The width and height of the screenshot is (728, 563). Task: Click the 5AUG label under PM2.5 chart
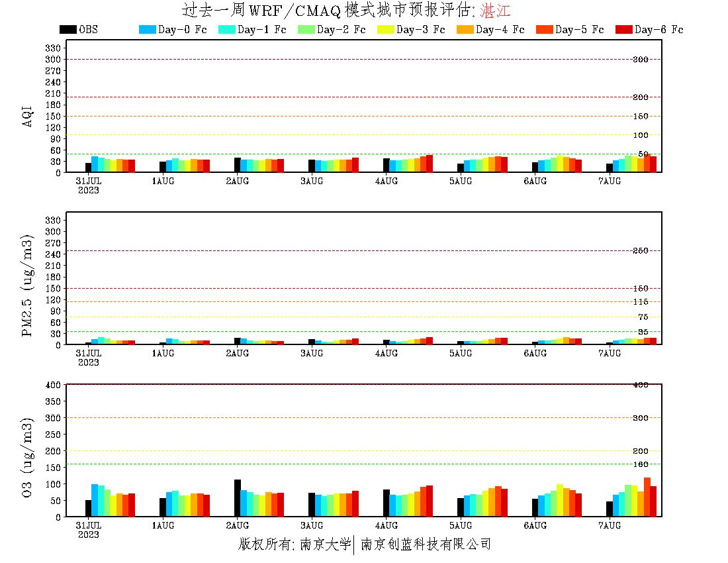coord(461,353)
